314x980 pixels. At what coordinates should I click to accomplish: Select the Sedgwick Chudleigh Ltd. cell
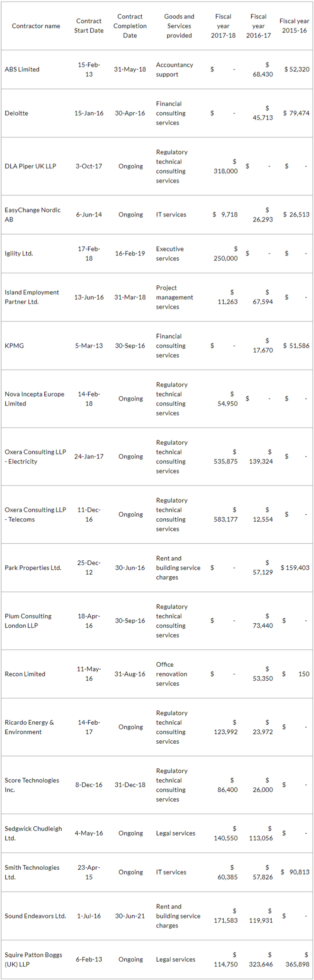click(x=33, y=833)
